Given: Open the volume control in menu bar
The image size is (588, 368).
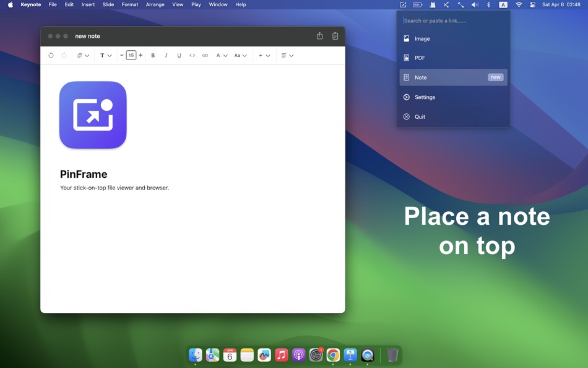Looking at the screenshot, I should tap(475, 4).
